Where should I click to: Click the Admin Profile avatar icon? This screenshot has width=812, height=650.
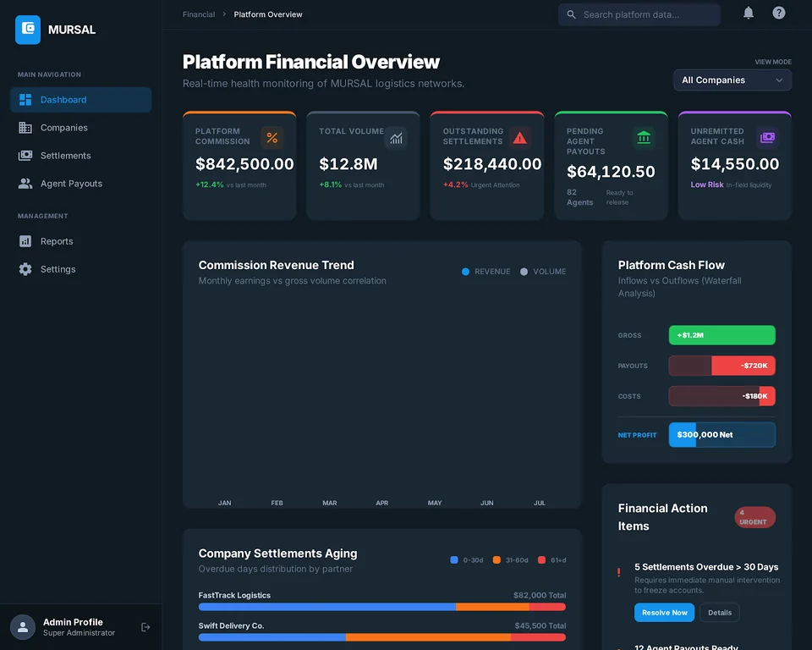[23, 627]
